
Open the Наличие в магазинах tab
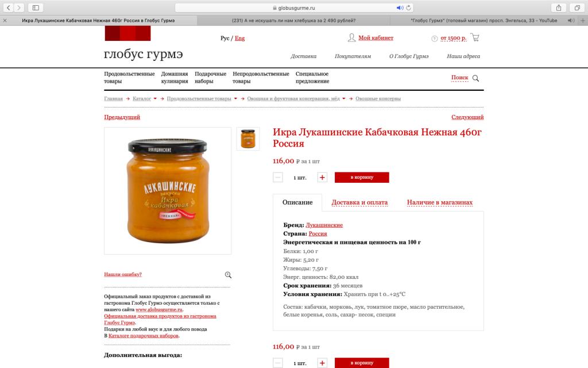tap(439, 202)
